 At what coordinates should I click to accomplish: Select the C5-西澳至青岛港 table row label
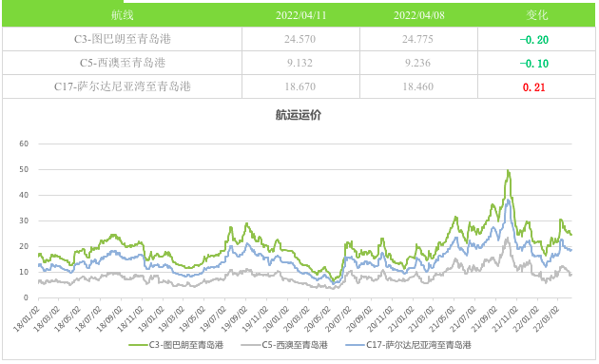coord(123,63)
